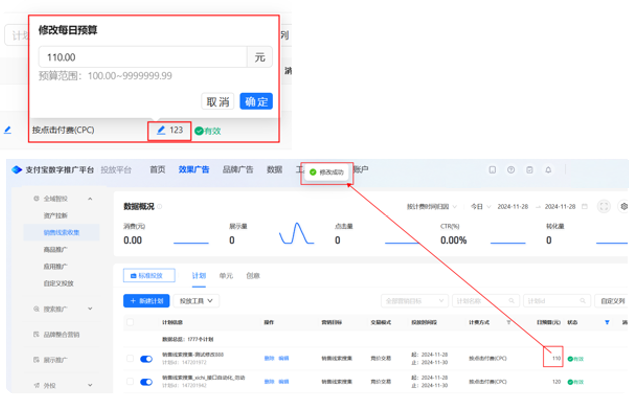635x398 pixels.
Task: Click the info icon beside 数据概况 title
Action: click(160, 206)
